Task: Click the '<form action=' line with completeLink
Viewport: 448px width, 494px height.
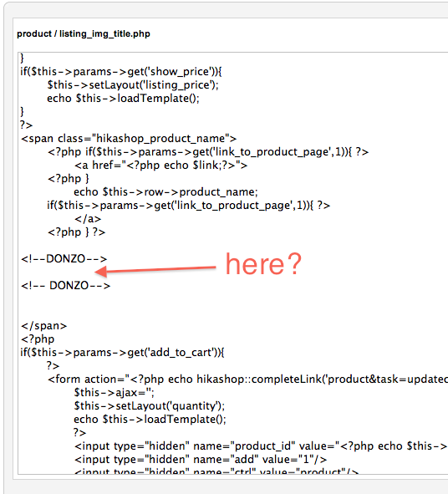Action: coord(247,379)
